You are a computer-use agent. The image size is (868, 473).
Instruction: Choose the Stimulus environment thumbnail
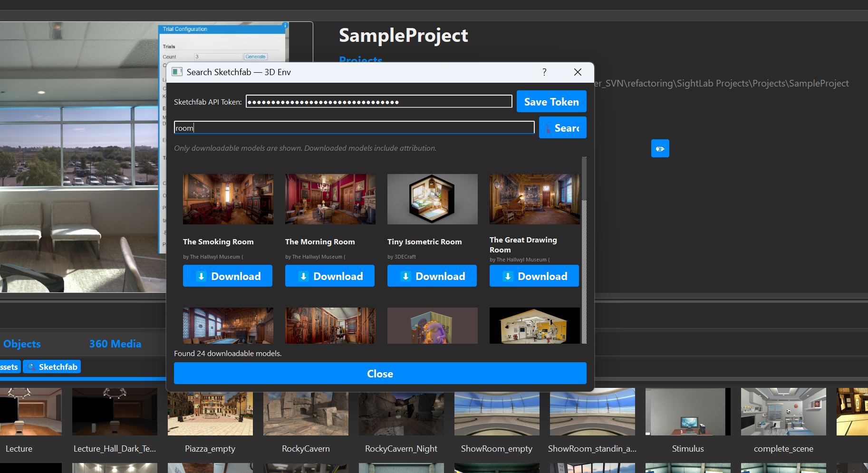[687, 412]
